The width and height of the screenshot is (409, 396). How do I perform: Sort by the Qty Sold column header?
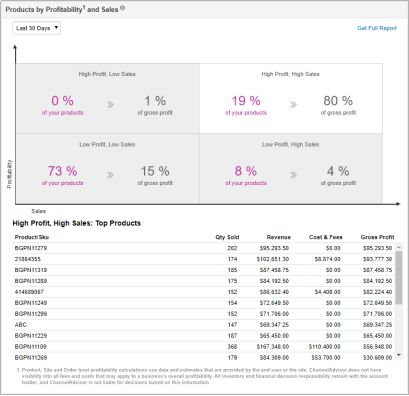tap(227, 237)
